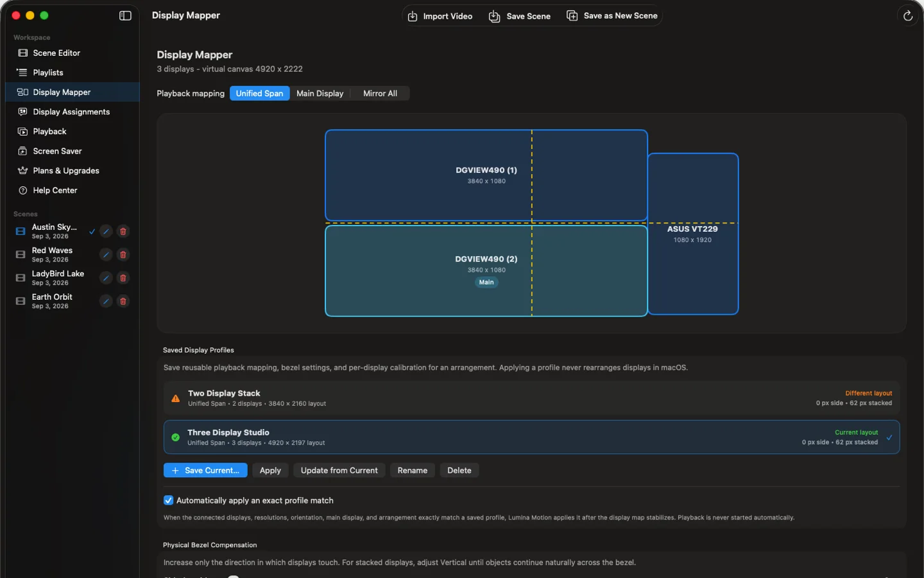This screenshot has height=578, width=924.
Task: Click the Playlists list icon
Action: click(x=22, y=73)
